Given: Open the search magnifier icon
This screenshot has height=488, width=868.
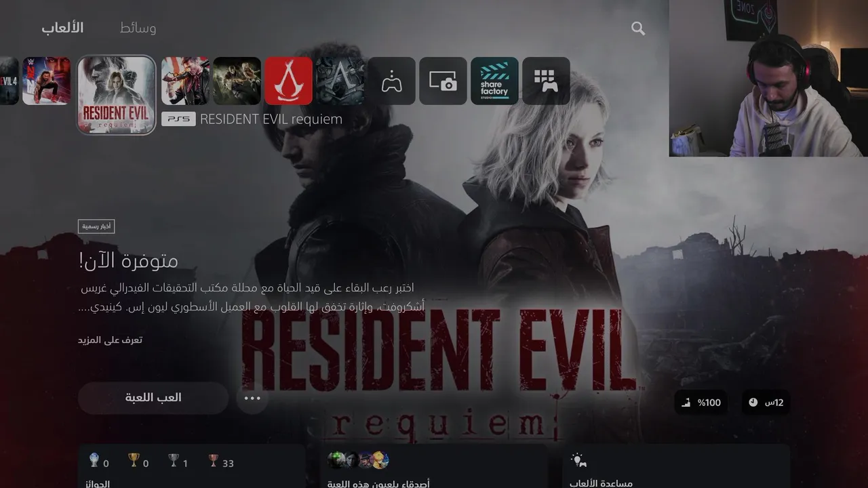Looking at the screenshot, I should 638,28.
